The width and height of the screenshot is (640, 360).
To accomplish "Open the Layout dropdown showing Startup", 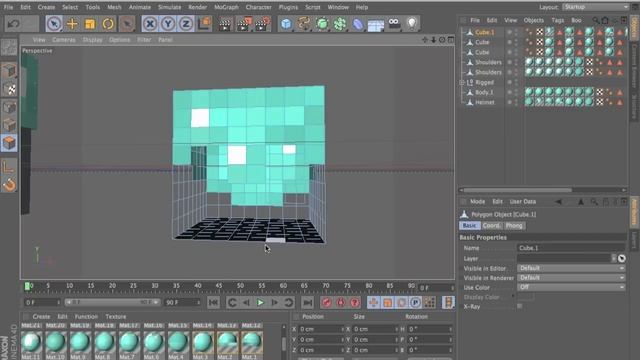I will click(x=595, y=7).
